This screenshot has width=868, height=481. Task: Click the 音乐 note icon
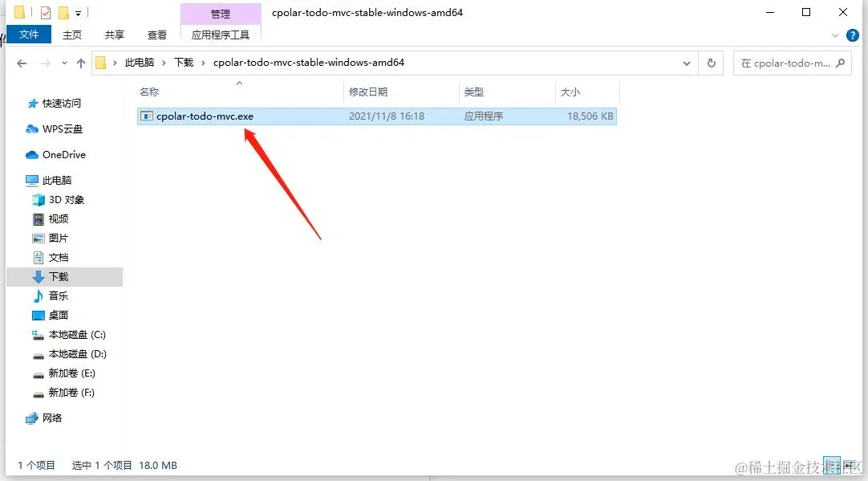pyautogui.click(x=39, y=296)
